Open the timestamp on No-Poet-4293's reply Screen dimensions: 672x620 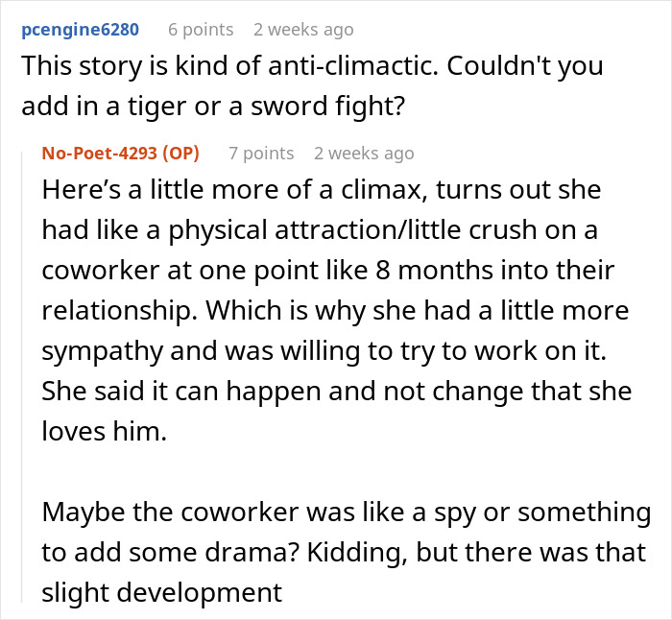(x=364, y=153)
